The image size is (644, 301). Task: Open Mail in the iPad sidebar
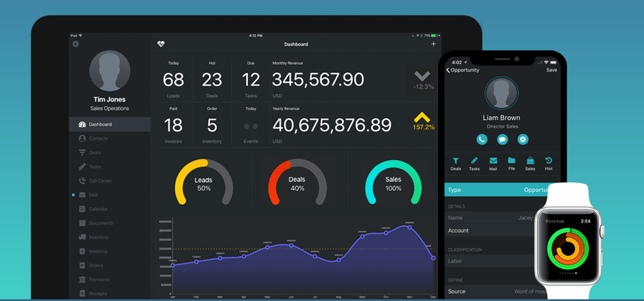(x=109, y=195)
